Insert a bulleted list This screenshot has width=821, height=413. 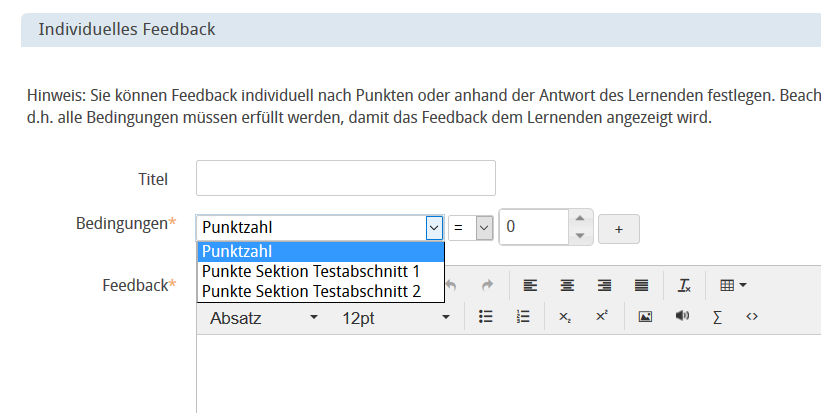tap(486, 316)
